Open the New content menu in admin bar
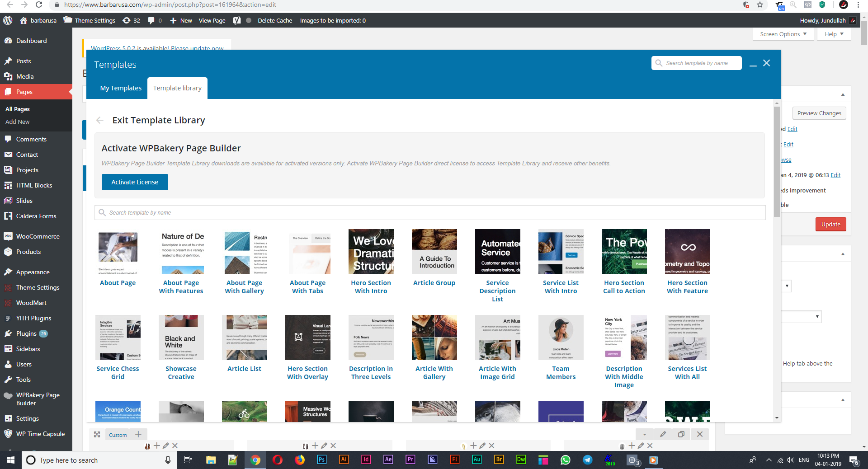 click(181, 20)
